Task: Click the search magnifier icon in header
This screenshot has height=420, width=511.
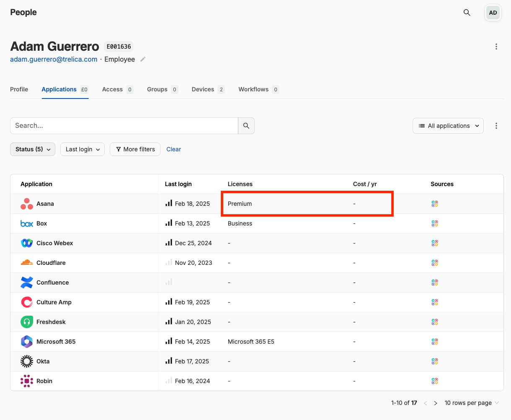Action: (x=467, y=13)
